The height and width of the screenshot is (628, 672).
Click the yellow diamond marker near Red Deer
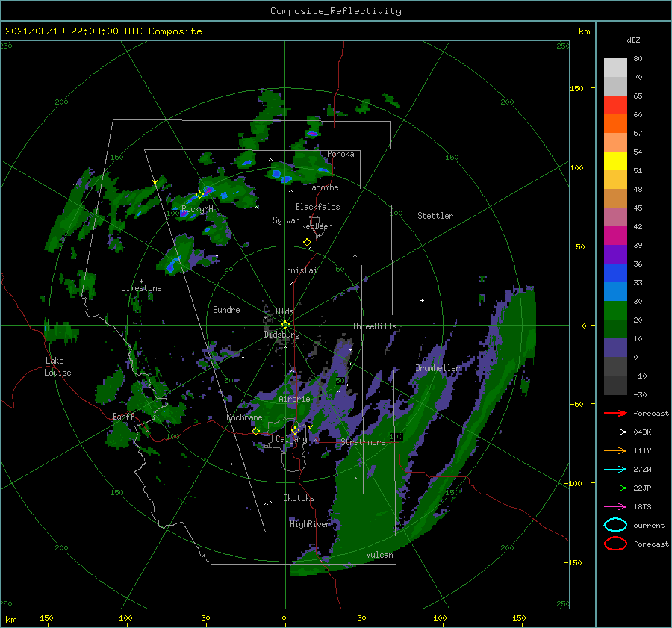point(307,243)
